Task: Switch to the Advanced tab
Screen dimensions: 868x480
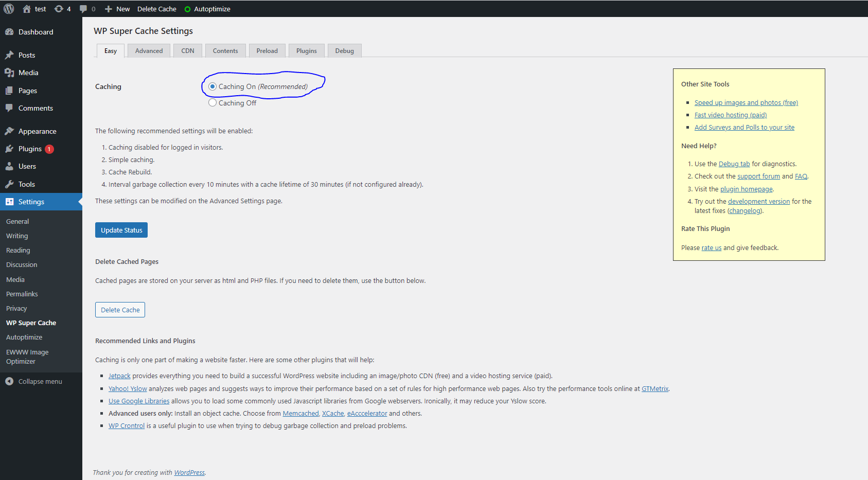Action: point(149,51)
